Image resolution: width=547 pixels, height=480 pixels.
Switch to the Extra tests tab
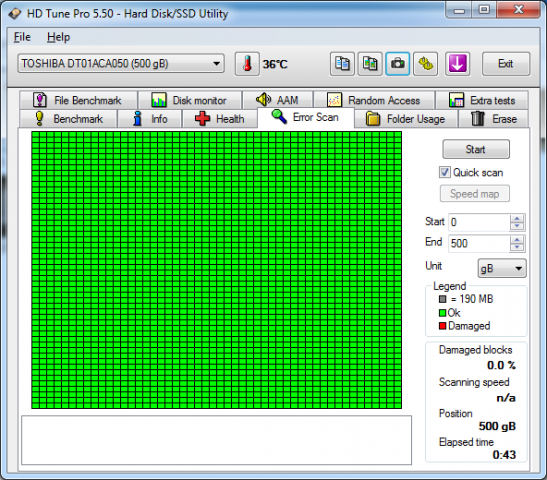[x=482, y=100]
